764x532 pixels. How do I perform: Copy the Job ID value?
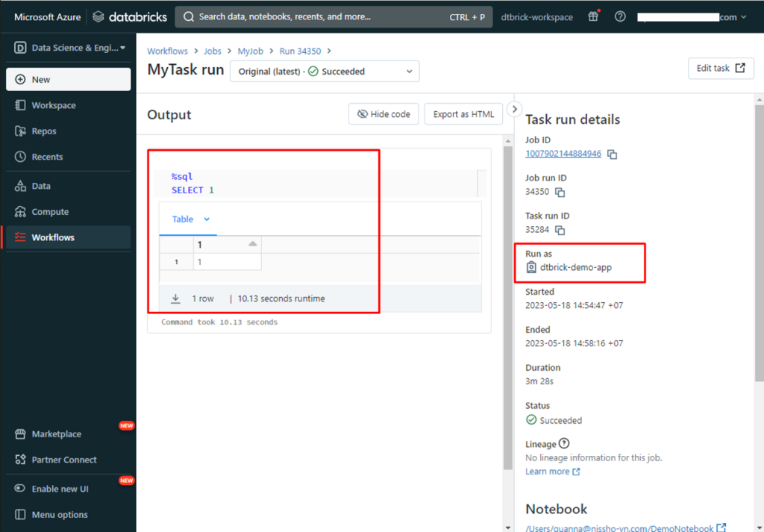pos(612,154)
